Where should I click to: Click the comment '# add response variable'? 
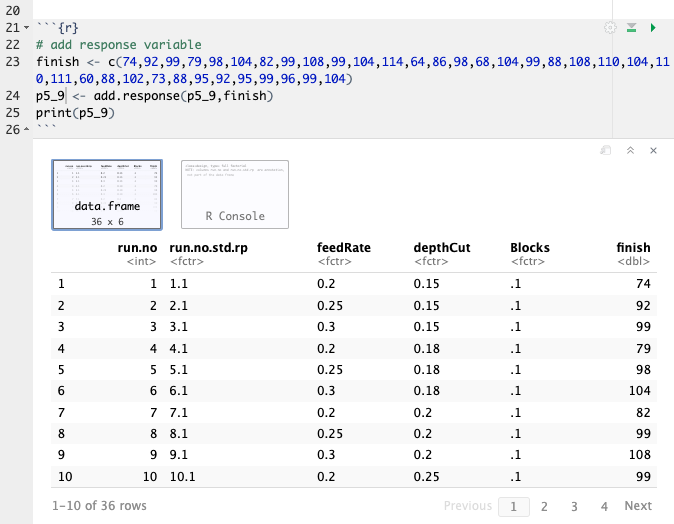tap(119, 45)
